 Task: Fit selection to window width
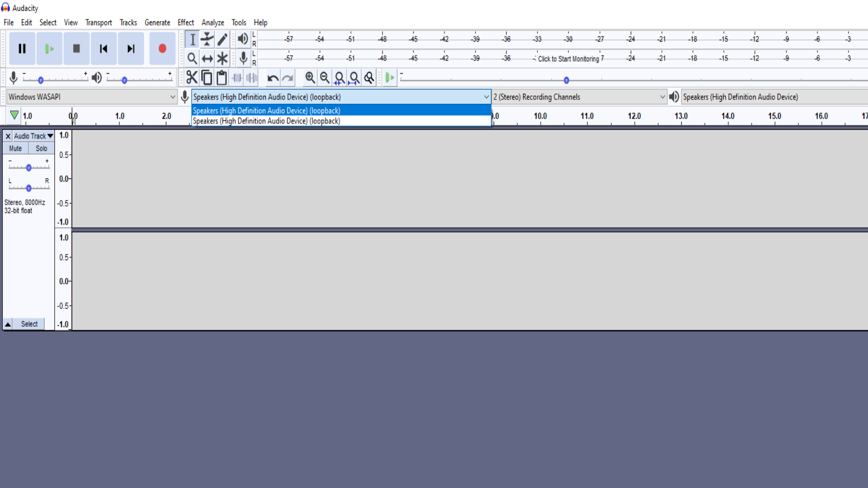340,78
